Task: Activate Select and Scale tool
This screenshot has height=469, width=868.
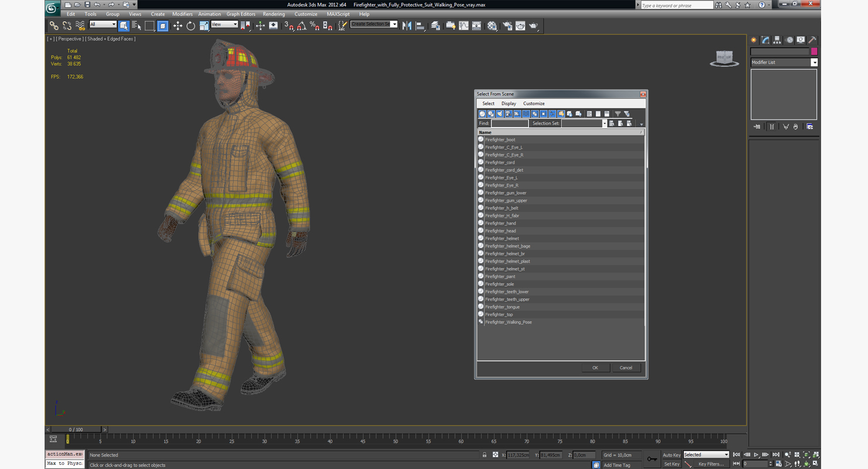Action: coord(204,26)
